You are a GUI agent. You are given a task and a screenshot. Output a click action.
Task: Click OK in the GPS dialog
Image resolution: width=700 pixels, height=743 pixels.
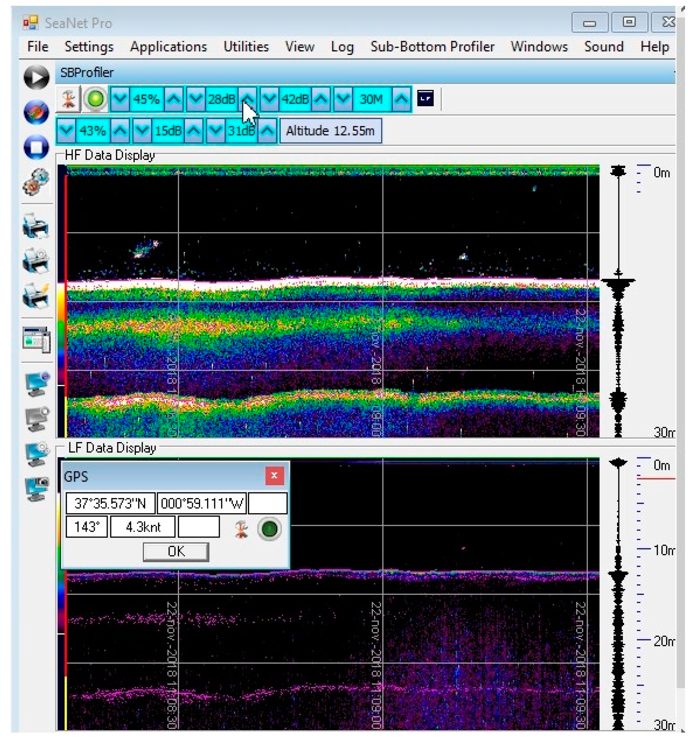[176, 551]
